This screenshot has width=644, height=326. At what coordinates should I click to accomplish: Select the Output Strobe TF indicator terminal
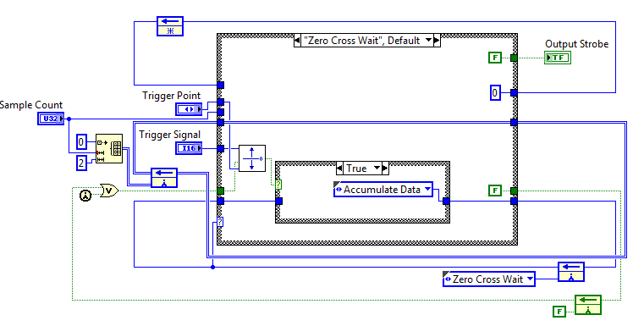click(558, 58)
